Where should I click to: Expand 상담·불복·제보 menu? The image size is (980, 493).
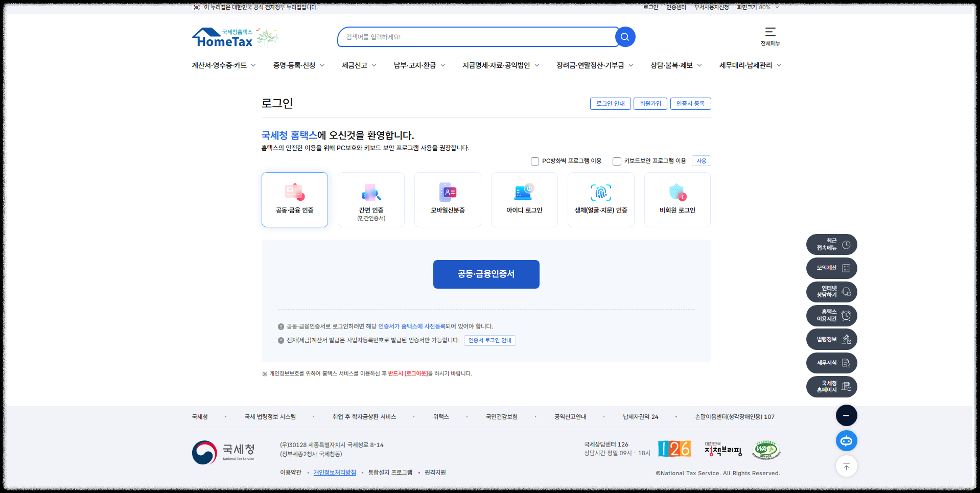click(676, 65)
